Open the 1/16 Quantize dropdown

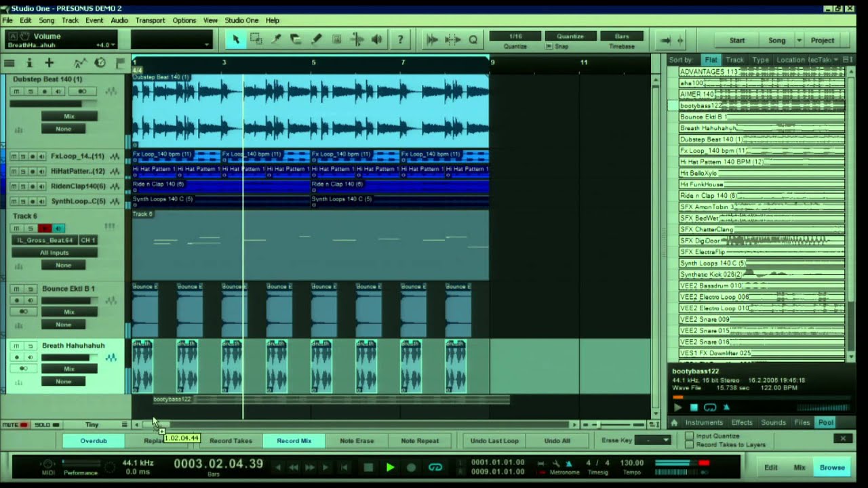tap(515, 37)
